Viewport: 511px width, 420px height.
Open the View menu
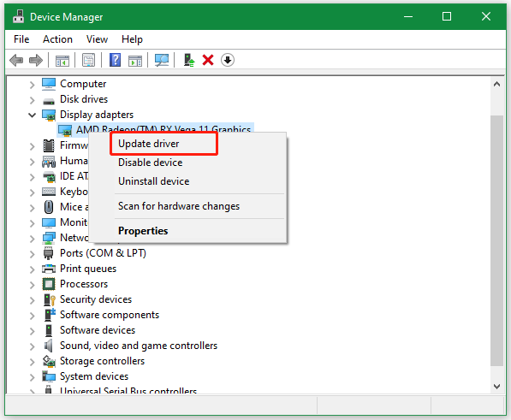(97, 39)
